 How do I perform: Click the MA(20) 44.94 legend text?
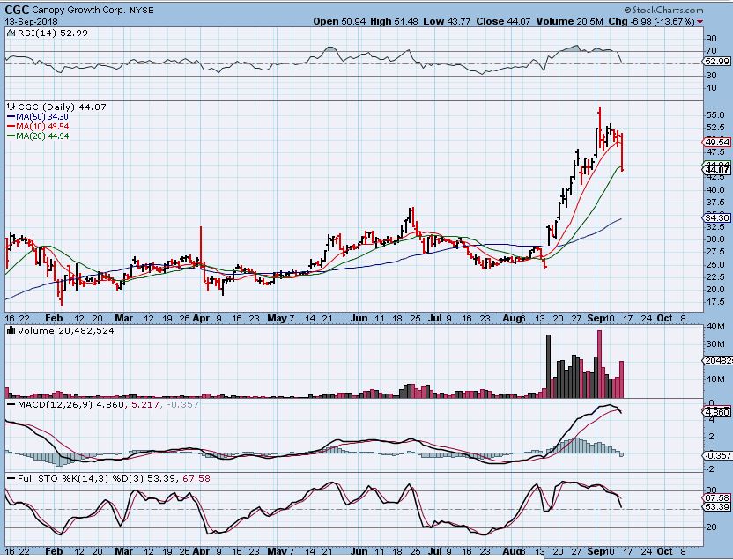pos(42,136)
